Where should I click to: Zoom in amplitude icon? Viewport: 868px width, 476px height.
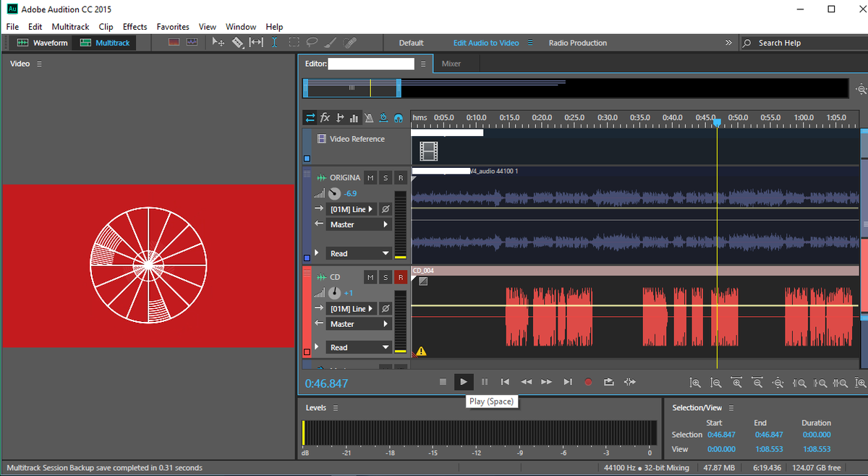point(695,383)
